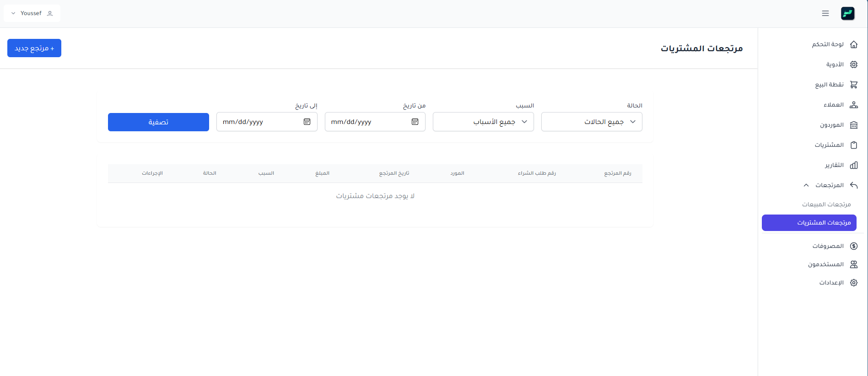Click the green app logo icon
Viewport: 868px width, 376px height.
[847, 13]
